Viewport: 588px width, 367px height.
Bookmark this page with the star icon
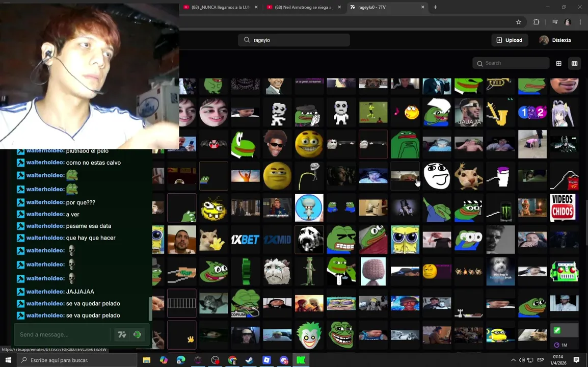point(519,22)
